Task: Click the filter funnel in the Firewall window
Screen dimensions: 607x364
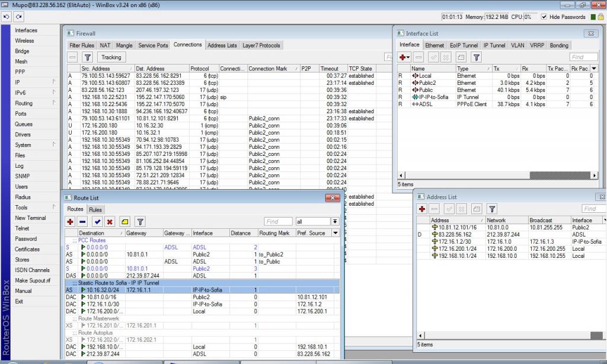Action: point(87,58)
